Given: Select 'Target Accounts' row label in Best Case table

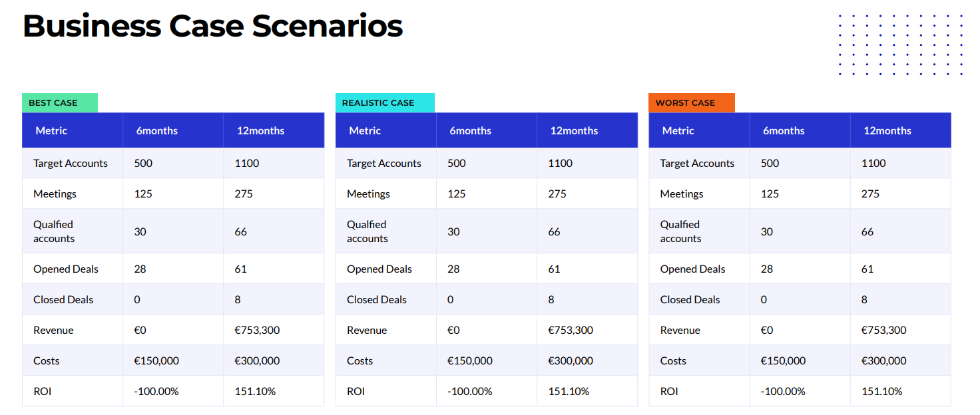Looking at the screenshot, I should (71, 163).
